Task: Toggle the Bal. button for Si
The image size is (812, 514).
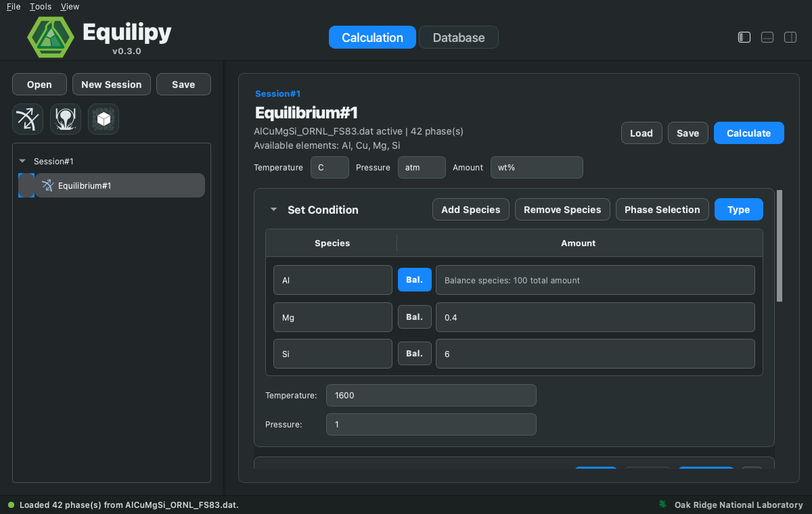Action: [415, 353]
